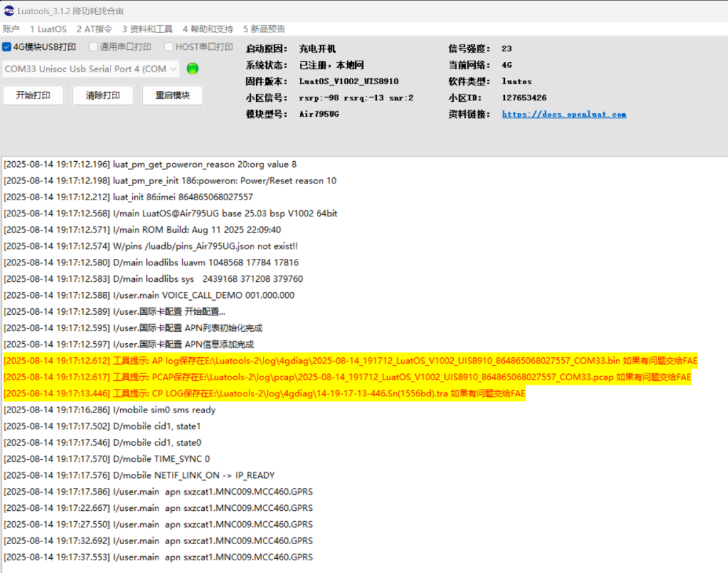Open the 账户 menu
Screen dimensions: 728x573
click(11, 29)
